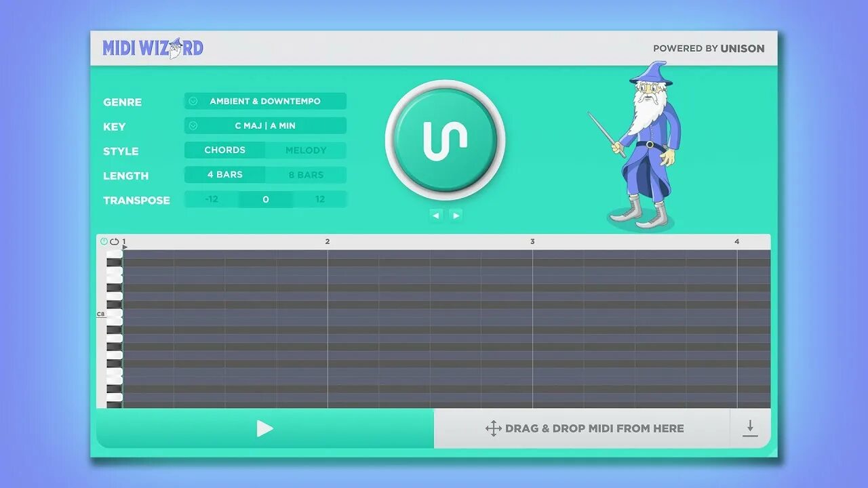
Task: Open the Key dropdown showing C Maj
Action: coord(265,125)
